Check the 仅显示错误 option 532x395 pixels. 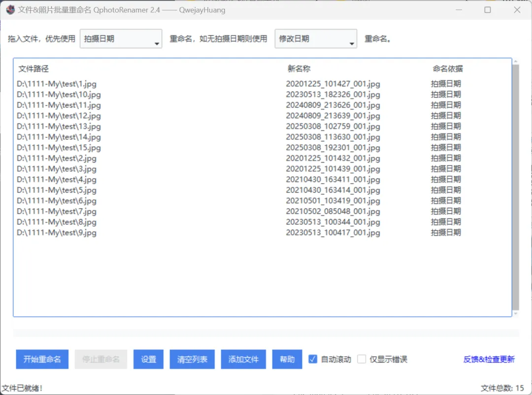pos(362,359)
